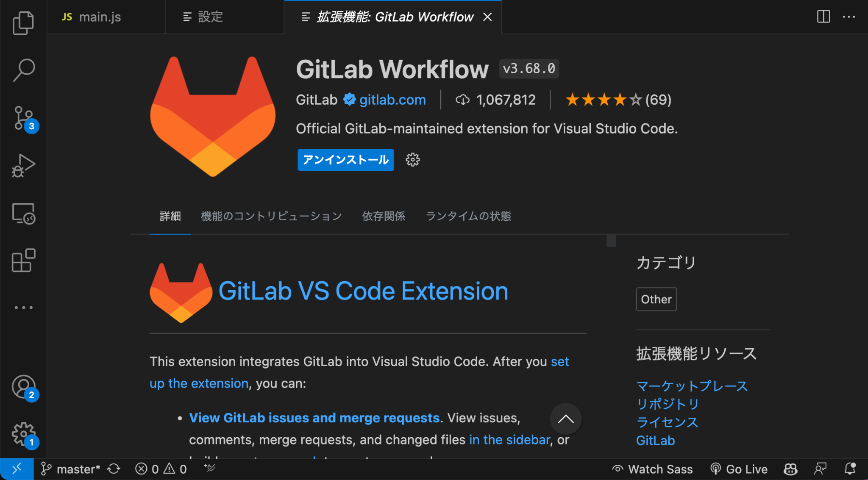Click the scroll-to-top arrow button
This screenshot has height=480, width=868.
[565, 419]
